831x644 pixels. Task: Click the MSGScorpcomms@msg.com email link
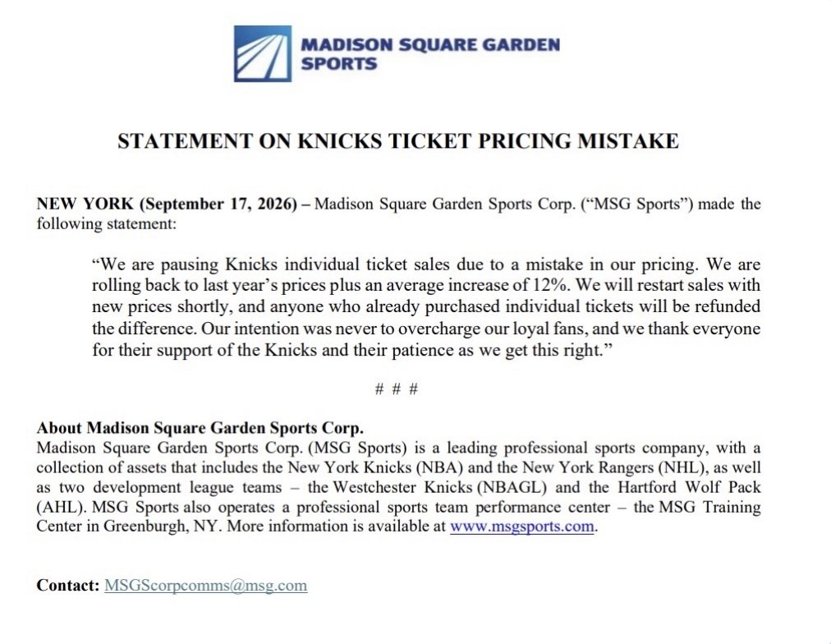(205, 585)
